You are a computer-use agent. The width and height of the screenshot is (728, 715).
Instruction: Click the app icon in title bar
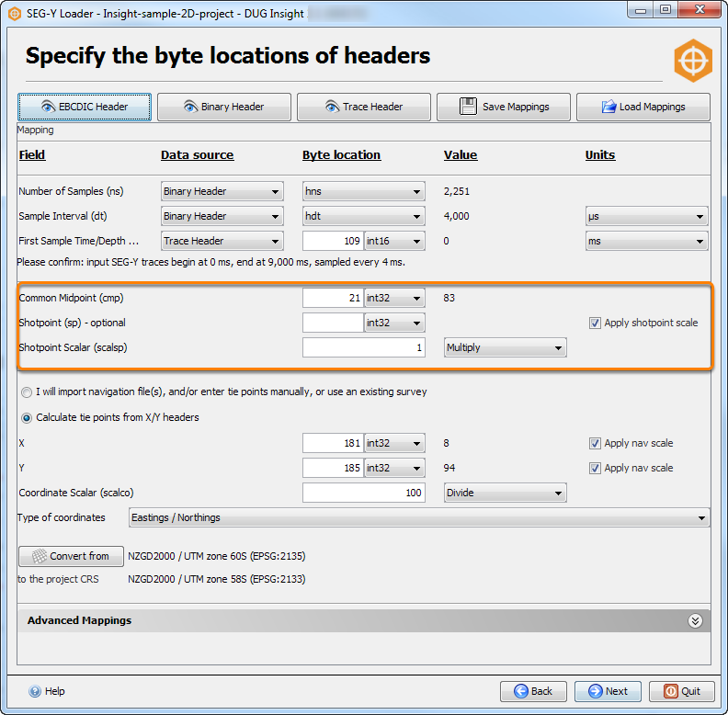point(15,14)
